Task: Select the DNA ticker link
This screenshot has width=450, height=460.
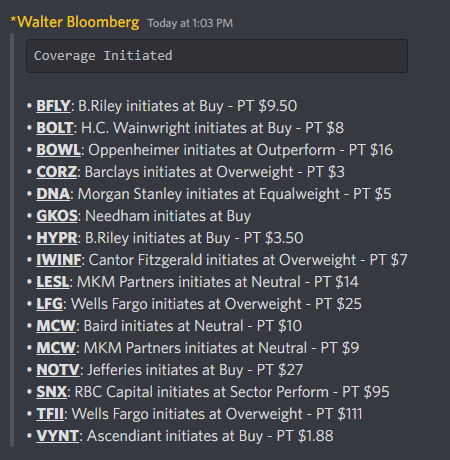Action: (53, 194)
